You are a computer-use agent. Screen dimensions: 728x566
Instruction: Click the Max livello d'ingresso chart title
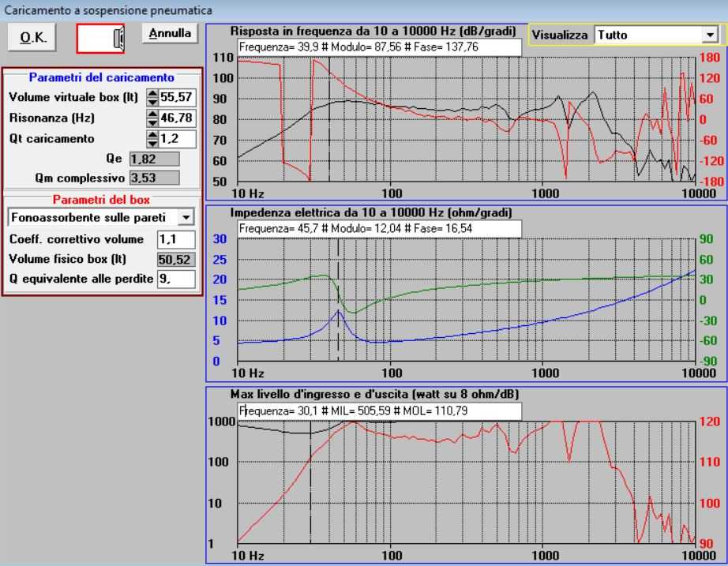pyautogui.click(x=375, y=394)
